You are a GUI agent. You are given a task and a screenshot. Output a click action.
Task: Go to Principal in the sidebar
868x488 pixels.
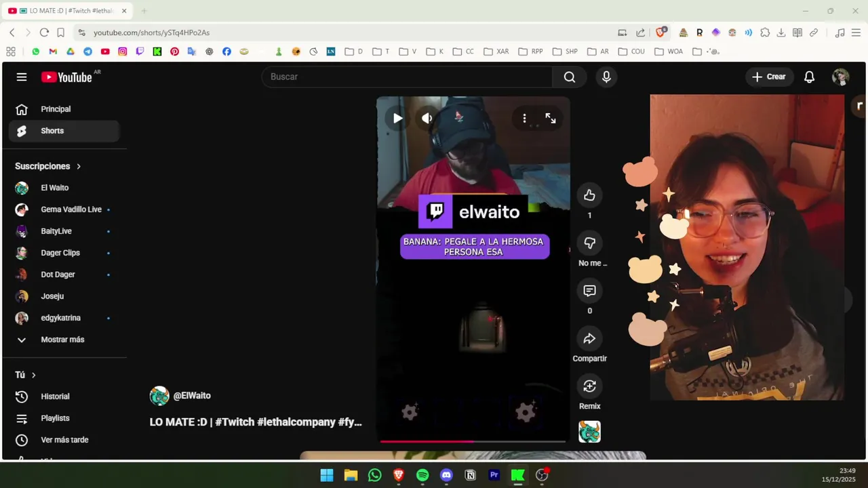(64, 109)
